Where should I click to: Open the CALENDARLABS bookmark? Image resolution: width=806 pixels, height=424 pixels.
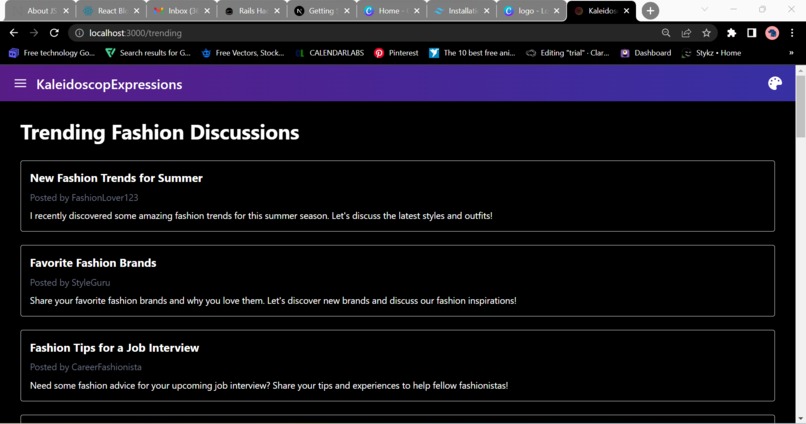329,53
